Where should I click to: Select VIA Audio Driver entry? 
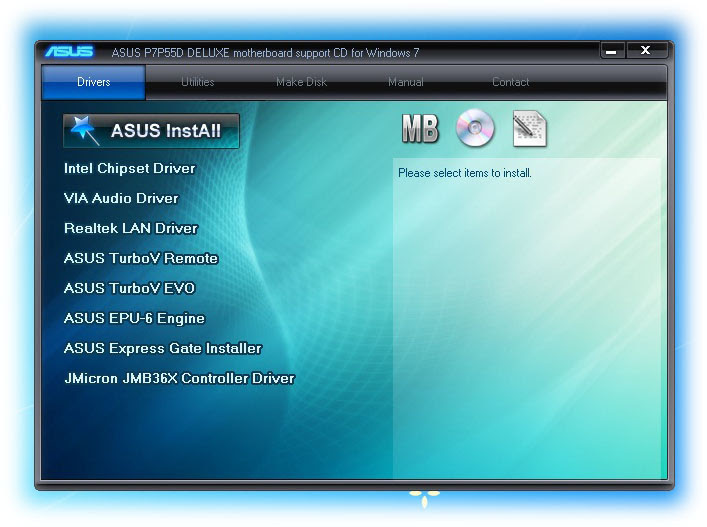click(121, 198)
